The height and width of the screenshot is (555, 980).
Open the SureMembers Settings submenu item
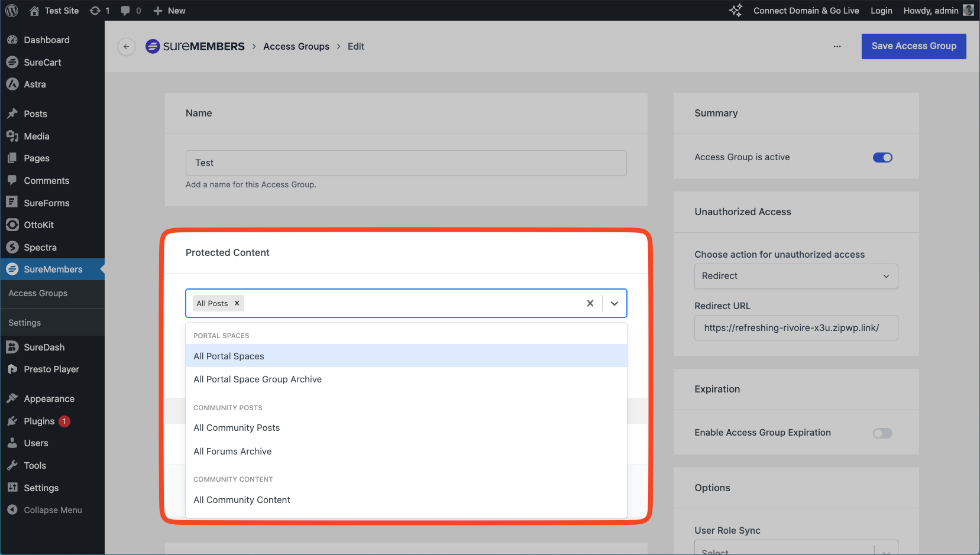25,323
